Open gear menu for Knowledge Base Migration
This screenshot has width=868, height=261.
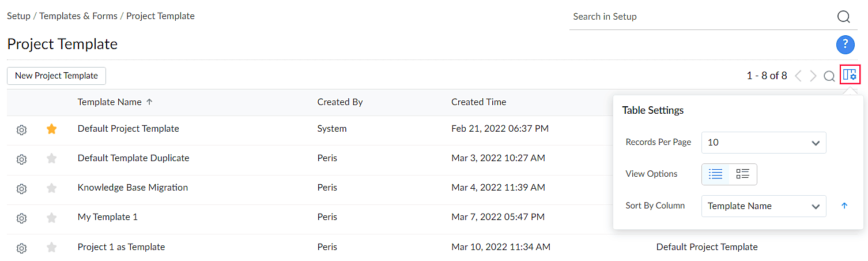click(x=21, y=189)
